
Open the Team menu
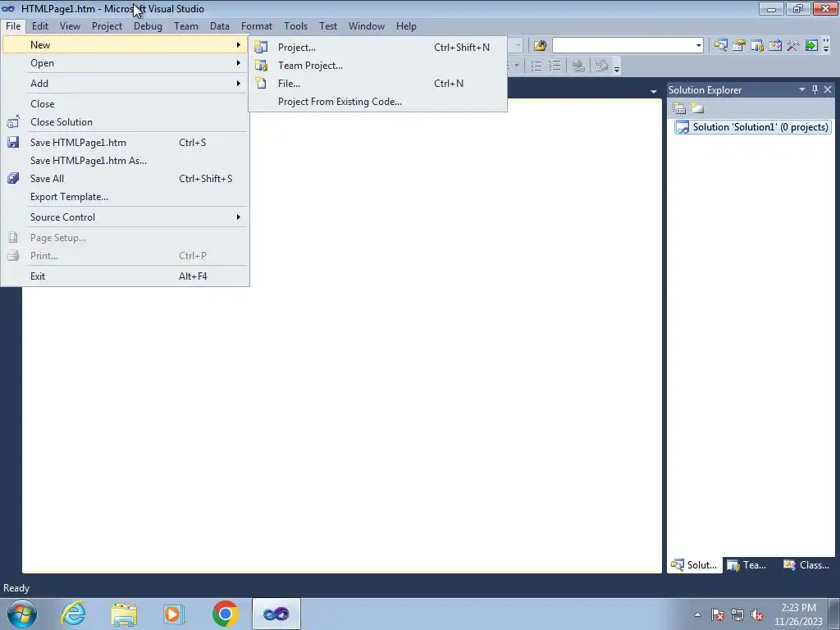coord(186,25)
